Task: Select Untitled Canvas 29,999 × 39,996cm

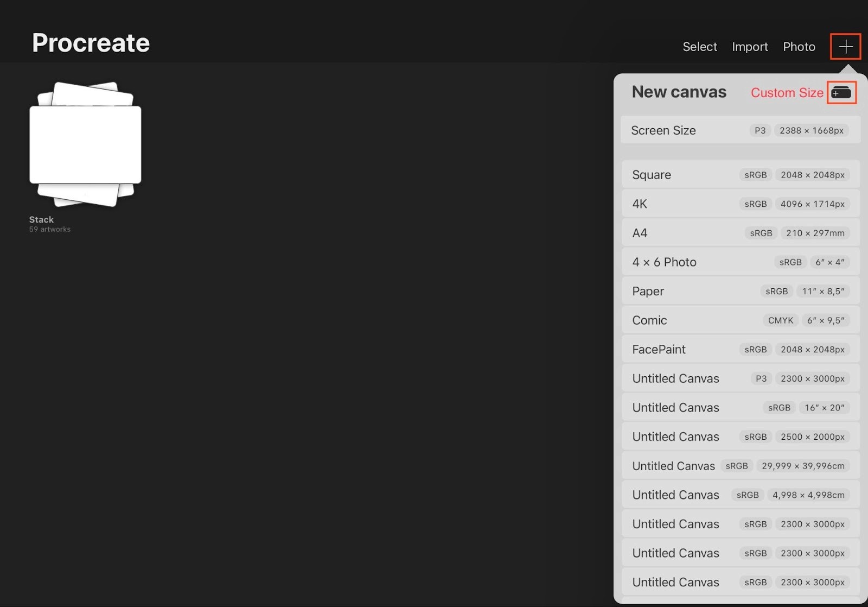Action: pyautogui.click(x=741, y=466)
